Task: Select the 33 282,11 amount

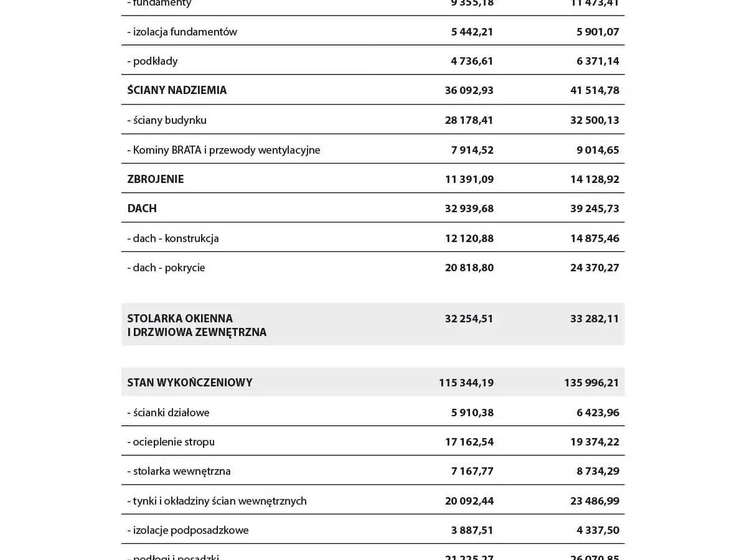Action: 594,319
